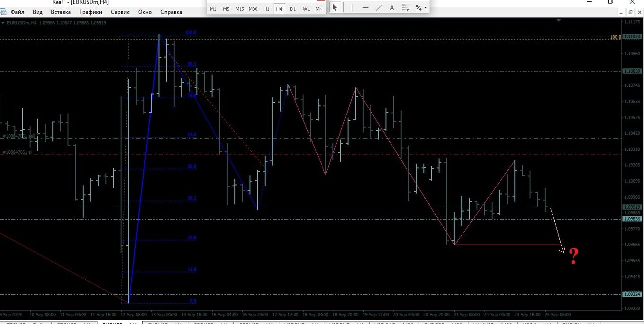Click the chart window icon beside Файл
Viewport: 644px width, 324px height.
coord(3,11)
